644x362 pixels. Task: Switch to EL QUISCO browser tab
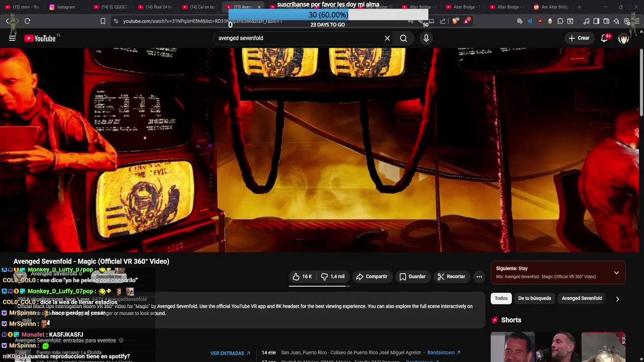(111, 7)
